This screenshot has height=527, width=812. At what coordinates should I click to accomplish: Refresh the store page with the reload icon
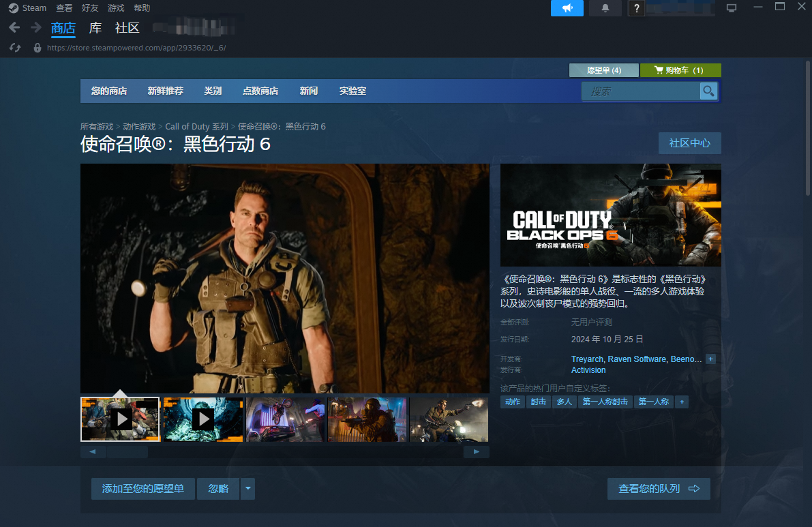pos(15,48)
